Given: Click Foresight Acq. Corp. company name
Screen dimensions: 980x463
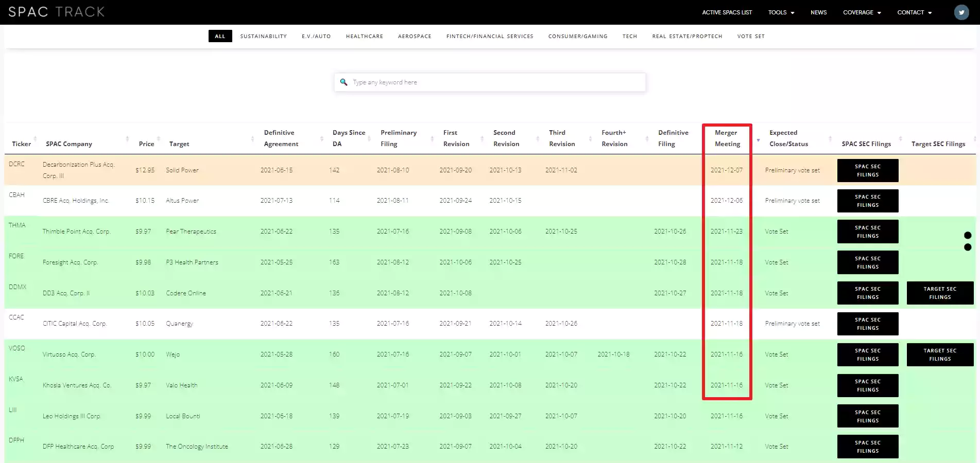Looking at the screenshot, I should click(x=70, y=262).
